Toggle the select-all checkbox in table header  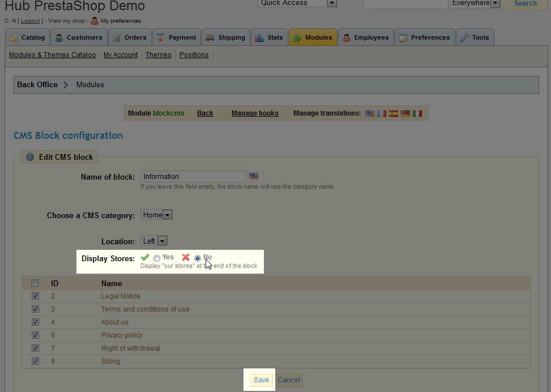pos(35,283)
